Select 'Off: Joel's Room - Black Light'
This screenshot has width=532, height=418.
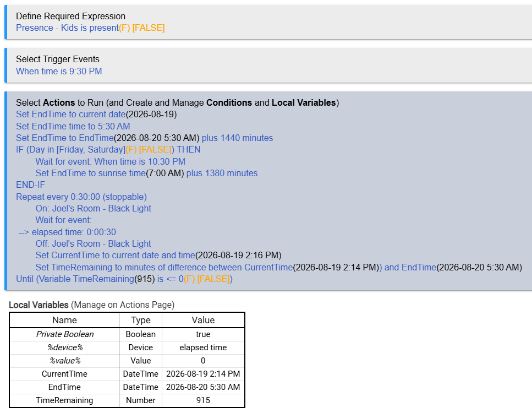tap(94, 244)
